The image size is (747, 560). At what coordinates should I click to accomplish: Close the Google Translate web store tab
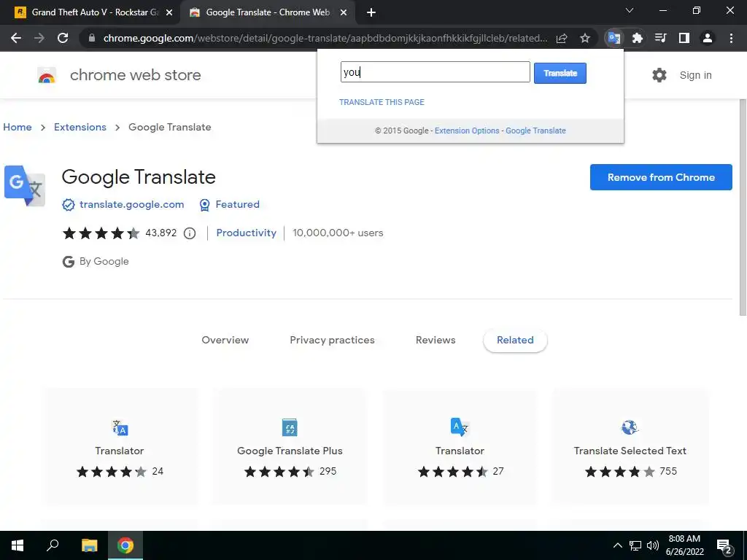(344, 12)
